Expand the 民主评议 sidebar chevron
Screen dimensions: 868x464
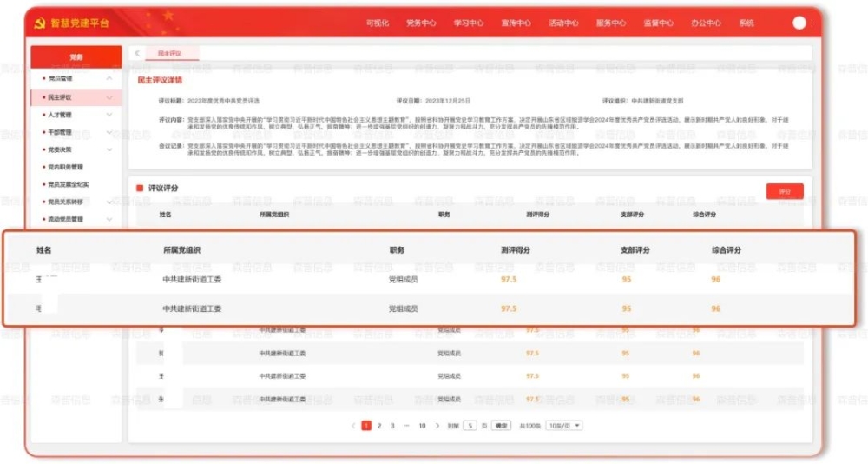pos(109,97)
